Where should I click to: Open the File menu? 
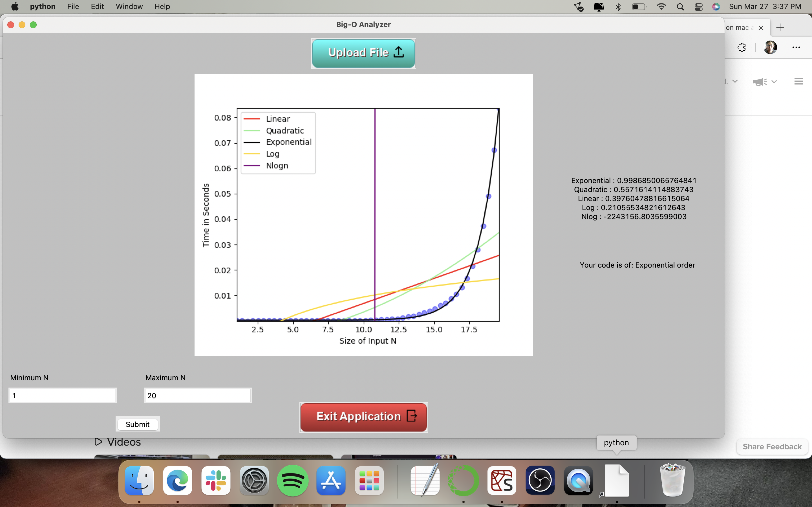[73, 6]
